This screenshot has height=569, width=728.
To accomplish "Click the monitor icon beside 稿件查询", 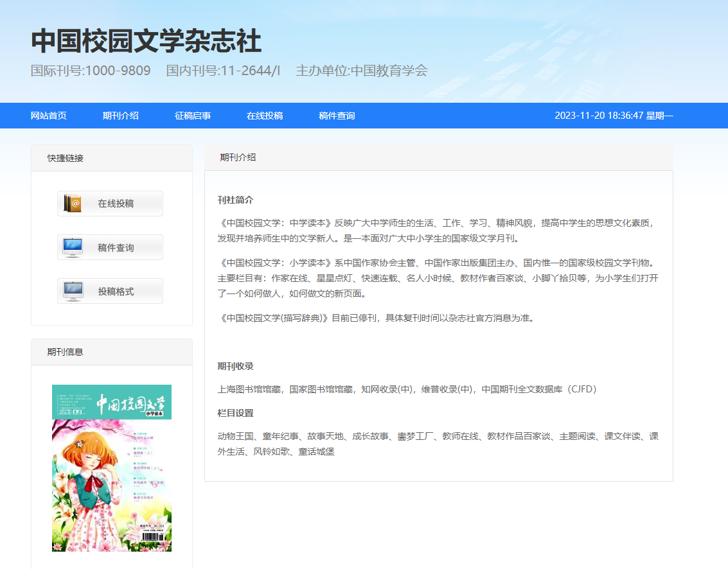I will (73, 247).
